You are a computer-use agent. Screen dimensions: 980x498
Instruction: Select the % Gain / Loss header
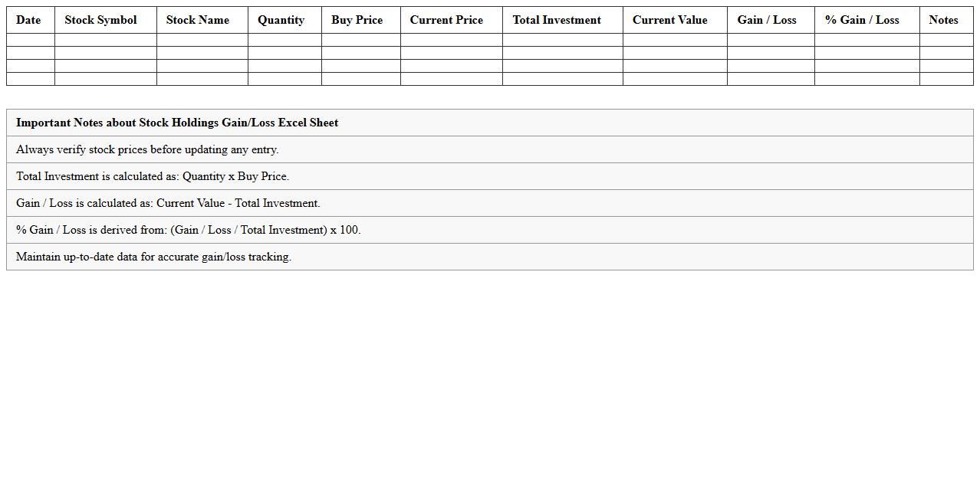click(862, 20)
